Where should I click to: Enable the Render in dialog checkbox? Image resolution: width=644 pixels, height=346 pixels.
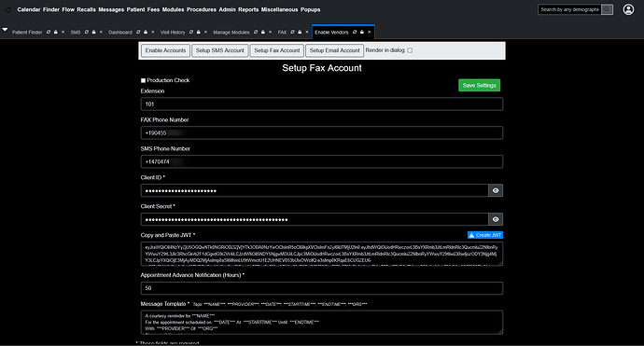(410, 50)
